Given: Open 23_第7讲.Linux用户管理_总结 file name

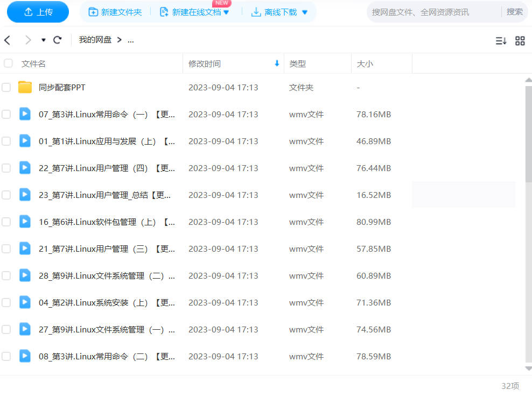Looking at the screenshot, I should coord(105,195).
